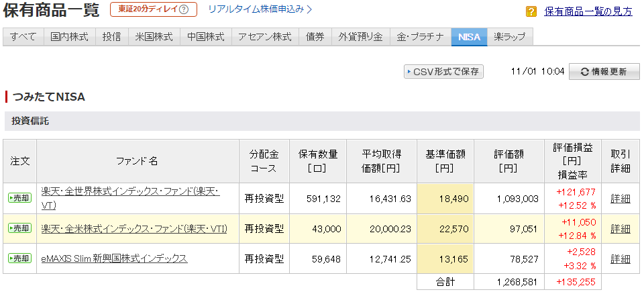Viewport: 644px width, 292px height.
Task: Open 楽天・全世界株式インデックス・ファンド fund page
Action: pos(130,192)
